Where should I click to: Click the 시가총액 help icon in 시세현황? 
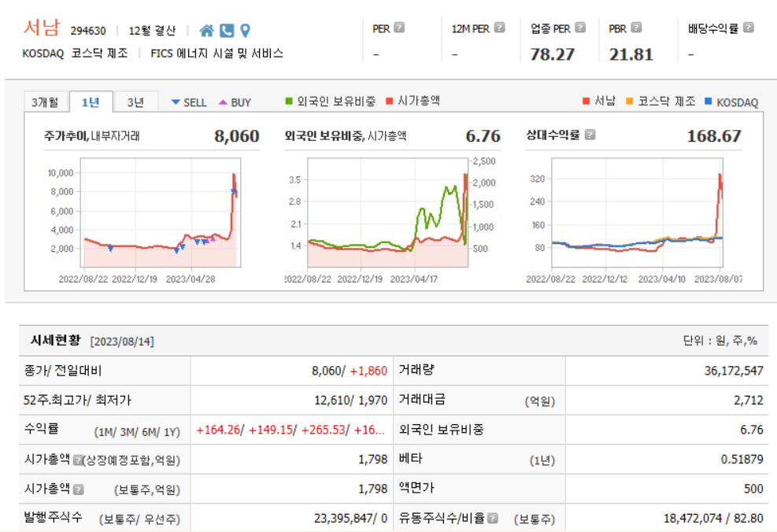pos(78,459)
